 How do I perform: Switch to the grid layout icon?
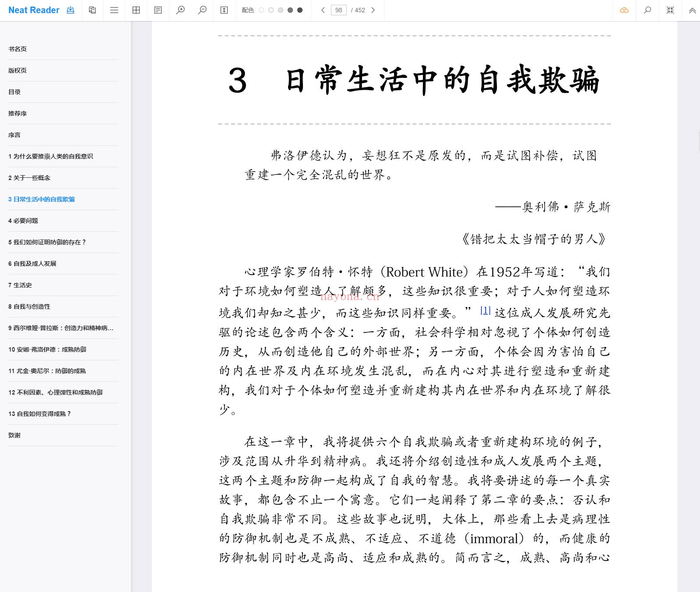(136, 10)
